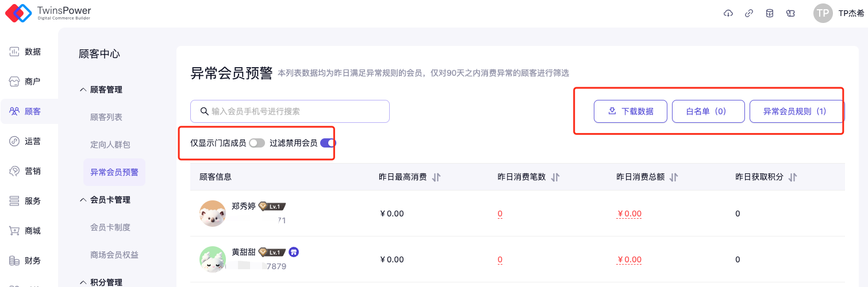Screen dimensions: 868x287
Task: Click the TwinsPower logo
Action: (x=48, y=13)
